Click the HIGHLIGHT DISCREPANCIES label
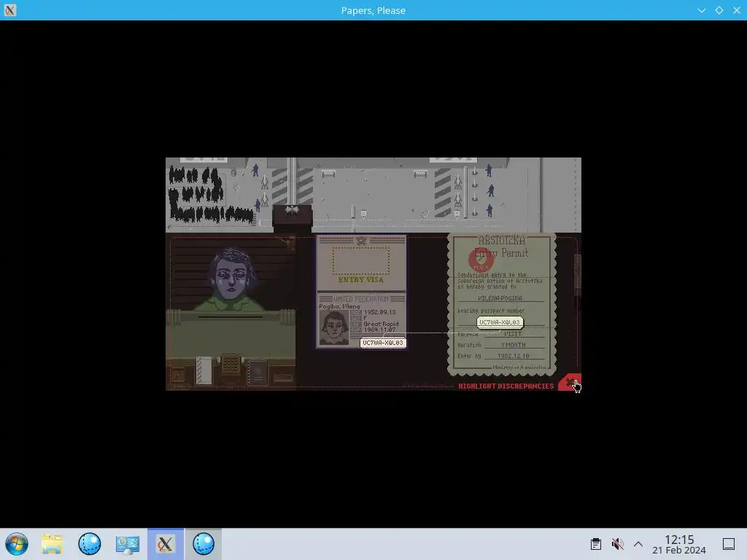The width and height of the screenshot is (747, 560). [506, 386]
